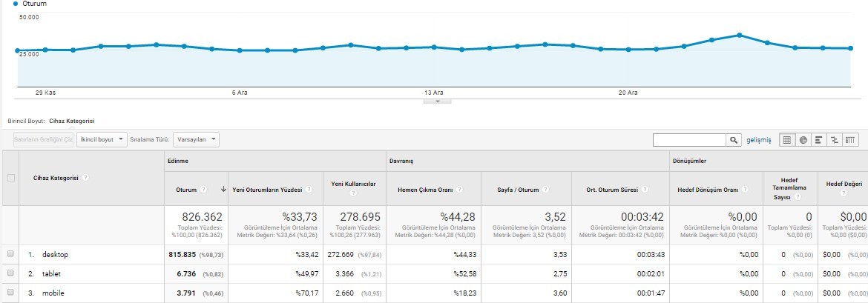This screenshot has height=303, width=868.
Task: Open the İkincil boyut dropdown
Action: (x=102, y=139)
